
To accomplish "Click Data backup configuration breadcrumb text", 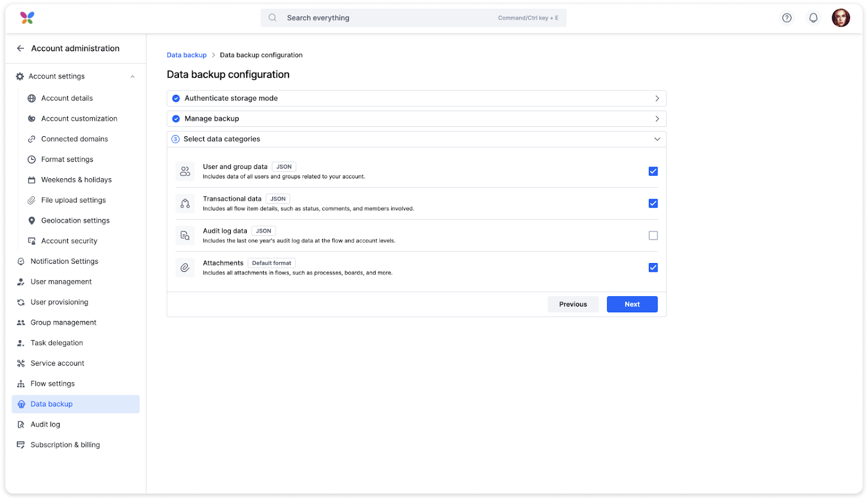I will [261, 55].
